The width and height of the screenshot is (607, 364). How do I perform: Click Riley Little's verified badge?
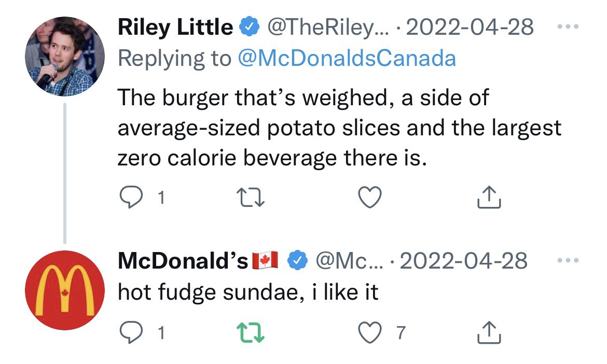pyautogui.click(x=250, y=26)
